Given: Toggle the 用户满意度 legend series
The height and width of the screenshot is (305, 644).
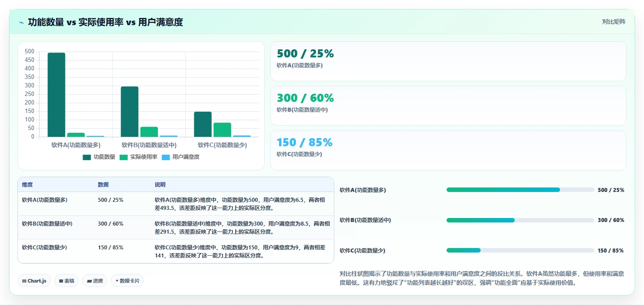Looking at the screenshot, I should point(180,157).
